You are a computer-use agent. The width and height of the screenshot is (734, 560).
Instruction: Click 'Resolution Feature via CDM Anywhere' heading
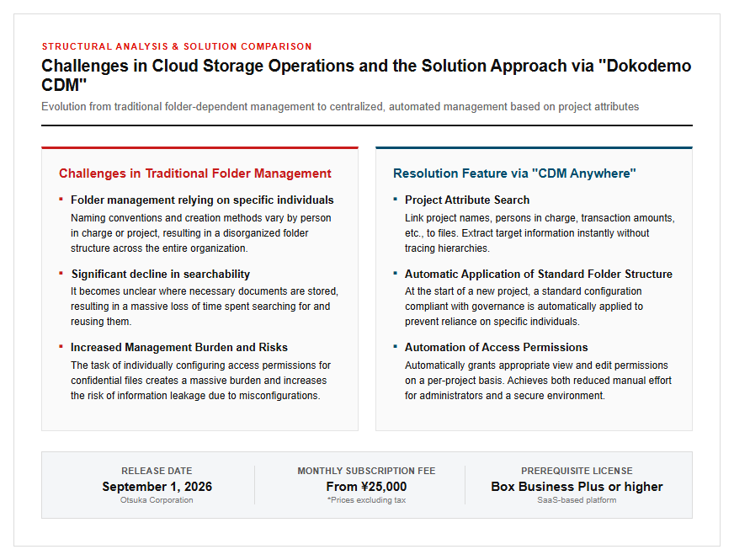(x=514, y=173)
